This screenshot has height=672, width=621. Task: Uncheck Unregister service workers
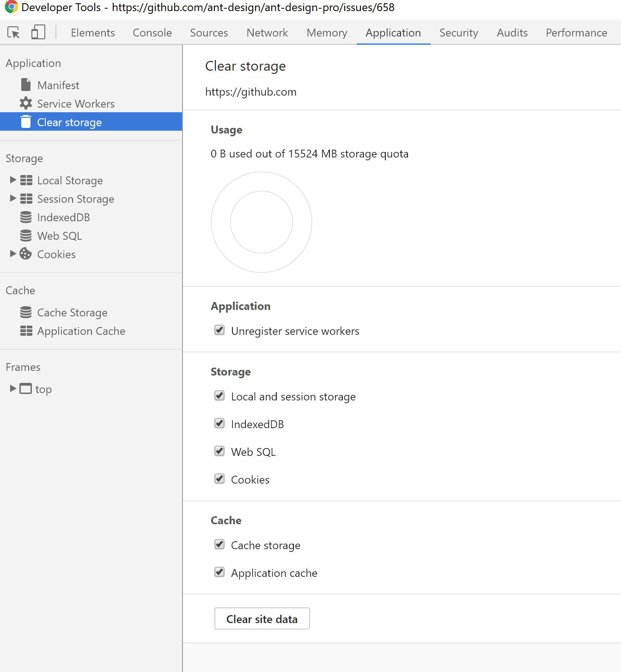point(219,330)
